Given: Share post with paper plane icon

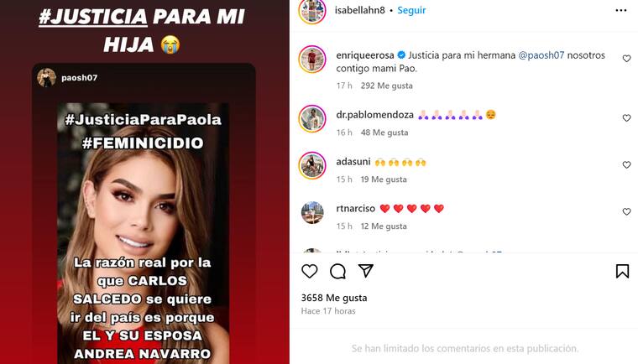Looking at the screenshot, I should (x=365, y=271).
